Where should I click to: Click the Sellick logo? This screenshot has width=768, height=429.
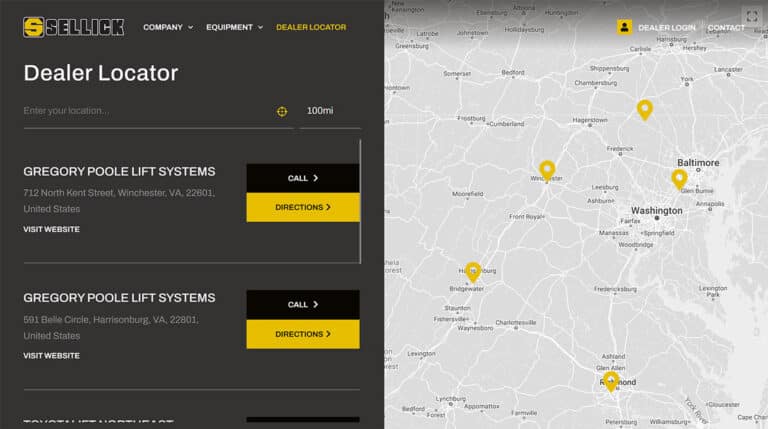(x=74, y=27)
